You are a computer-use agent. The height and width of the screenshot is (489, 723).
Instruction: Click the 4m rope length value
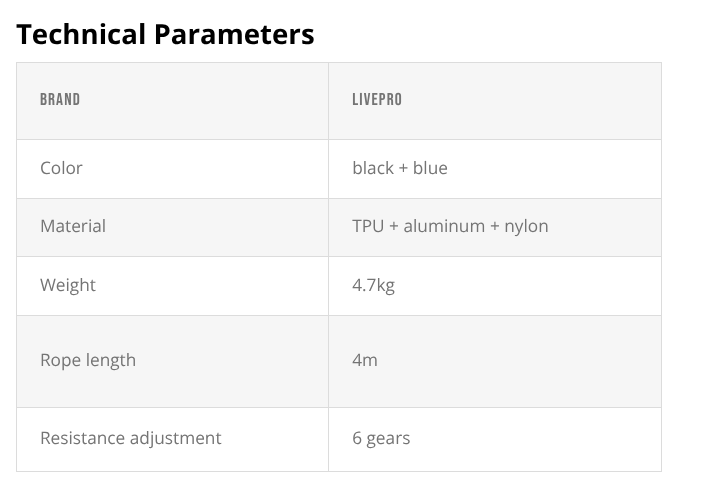365,360
